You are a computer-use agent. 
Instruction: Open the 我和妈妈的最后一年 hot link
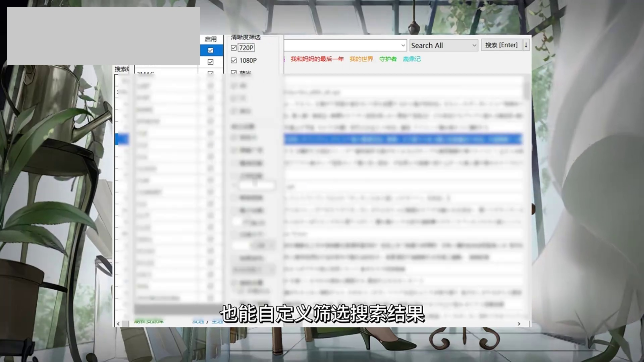click(317, 59)
